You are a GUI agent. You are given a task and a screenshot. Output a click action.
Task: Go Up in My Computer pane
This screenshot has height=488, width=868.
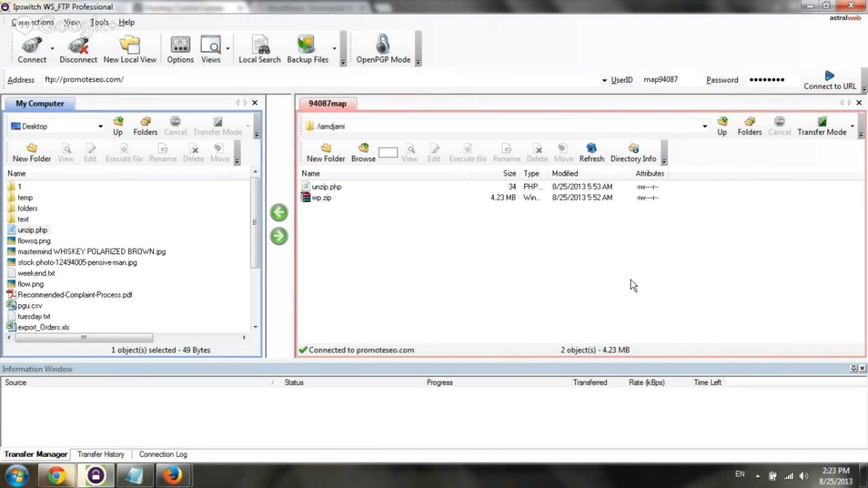point(118,126)
